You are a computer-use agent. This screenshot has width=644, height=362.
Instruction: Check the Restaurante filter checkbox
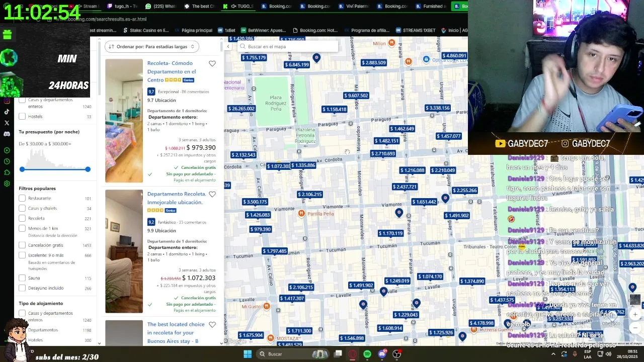(x=22, y=198)
